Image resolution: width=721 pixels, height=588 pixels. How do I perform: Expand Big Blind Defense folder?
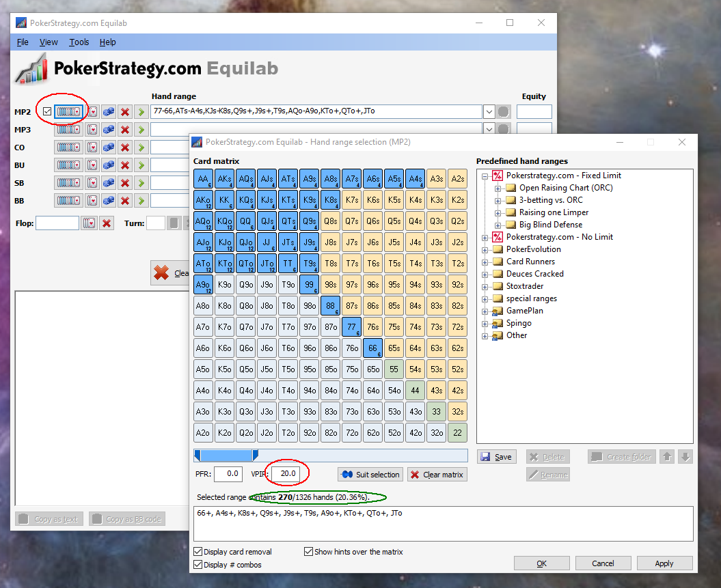pos(498,225)
